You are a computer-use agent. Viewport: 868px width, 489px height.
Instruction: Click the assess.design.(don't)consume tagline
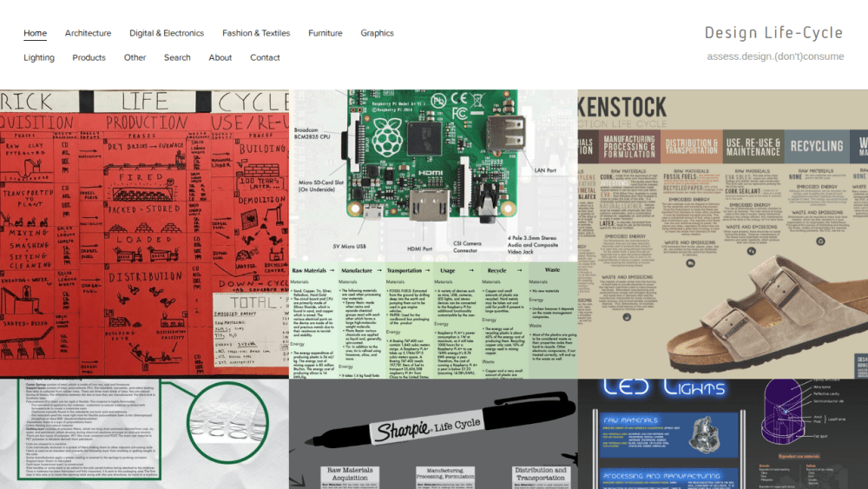click(775, 56)
